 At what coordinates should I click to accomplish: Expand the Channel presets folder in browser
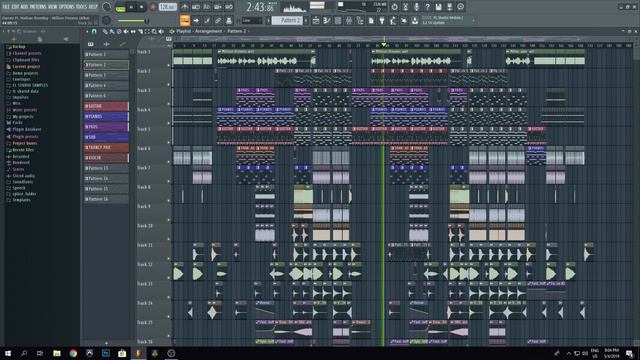tap(24, 53)
